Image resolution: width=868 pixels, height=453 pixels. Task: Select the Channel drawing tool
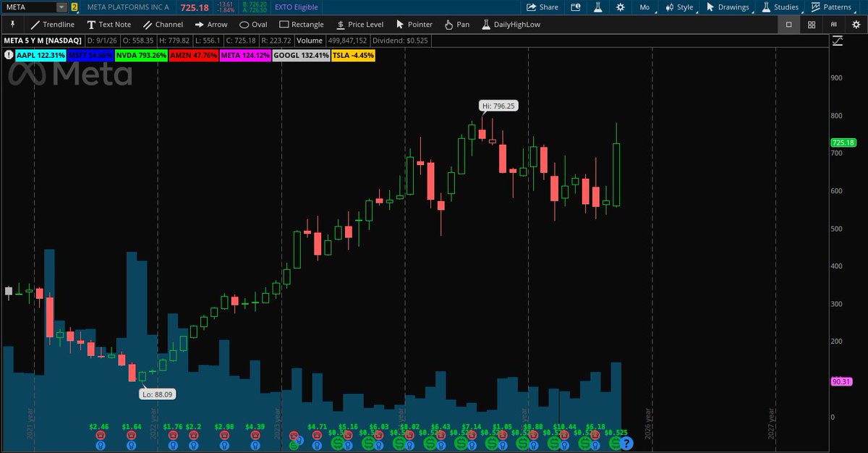[x=163, y=25]
